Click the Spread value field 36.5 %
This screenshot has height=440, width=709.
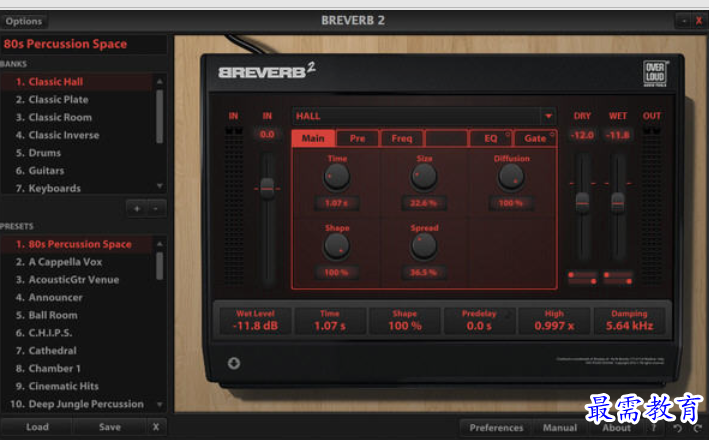(x=424, y=272)
